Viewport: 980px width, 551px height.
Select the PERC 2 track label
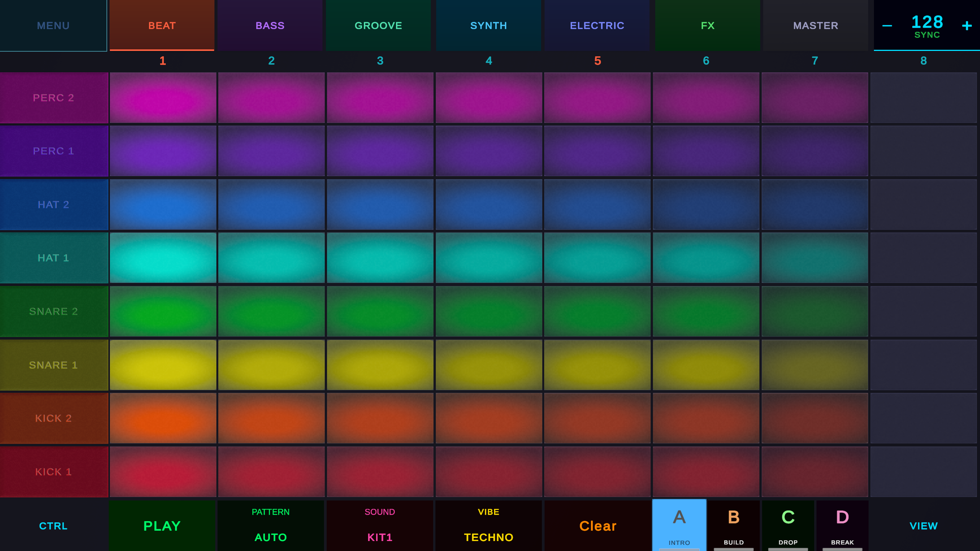click(x=54, y=98)
